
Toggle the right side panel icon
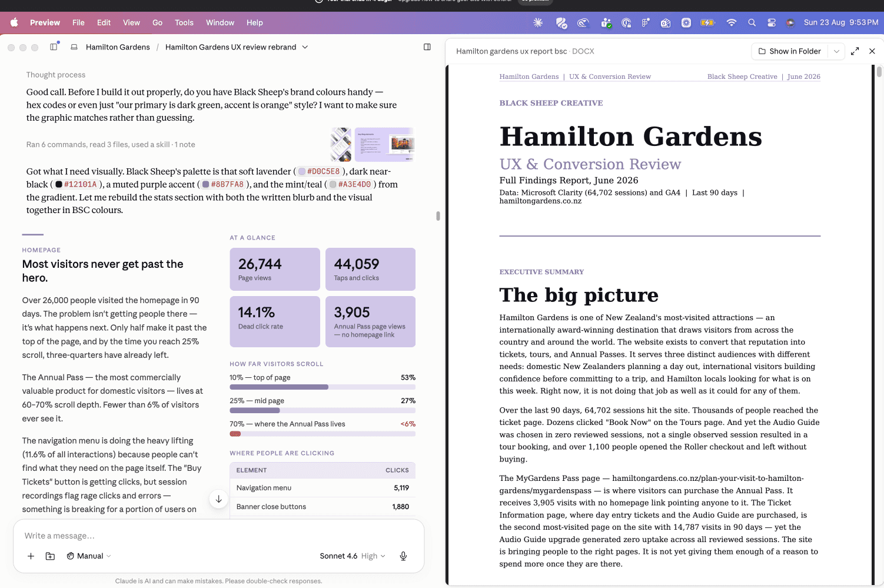tap(427, 47)
